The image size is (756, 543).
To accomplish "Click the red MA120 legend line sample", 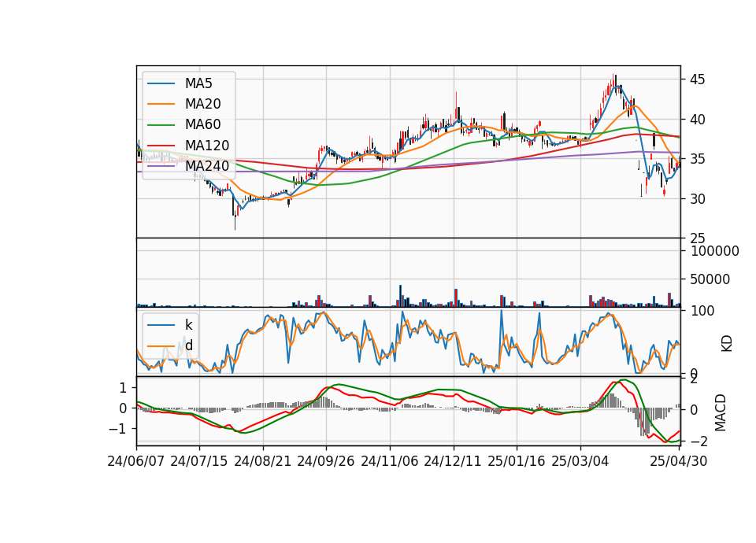I will click(x=161, y=146).
